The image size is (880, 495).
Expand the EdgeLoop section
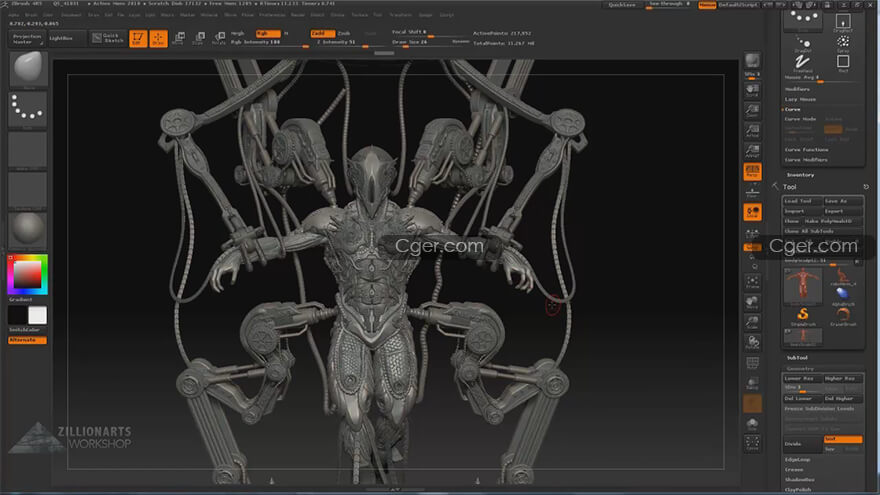pyautogui.click(x=797, y=460)
